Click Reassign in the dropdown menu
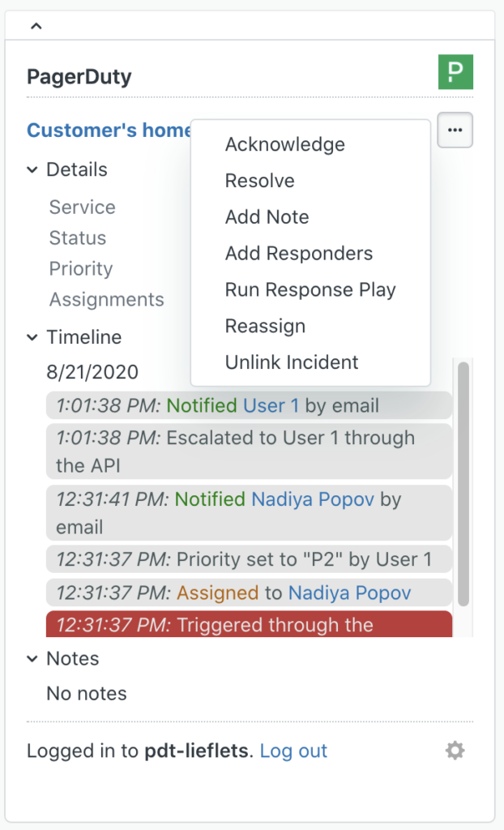The image size is (504, 830). point(265,327)
